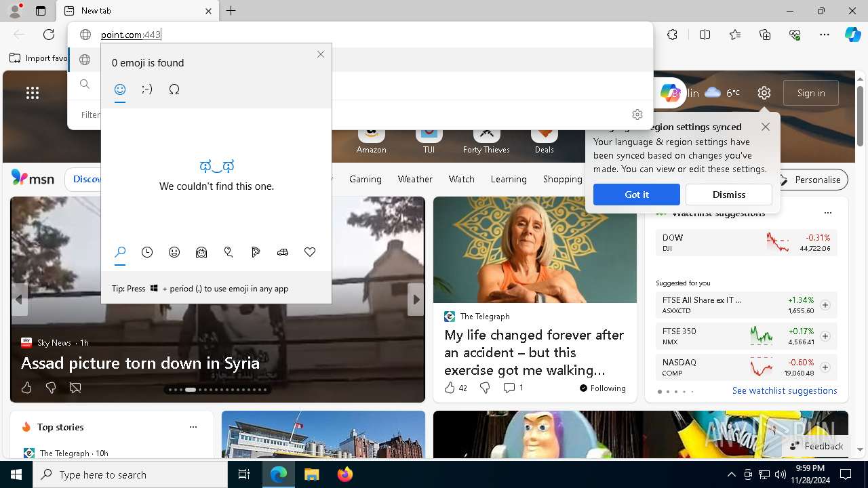Add FTSE 350 to watchlist
The image size is (868, 488).
click(825, 336)
